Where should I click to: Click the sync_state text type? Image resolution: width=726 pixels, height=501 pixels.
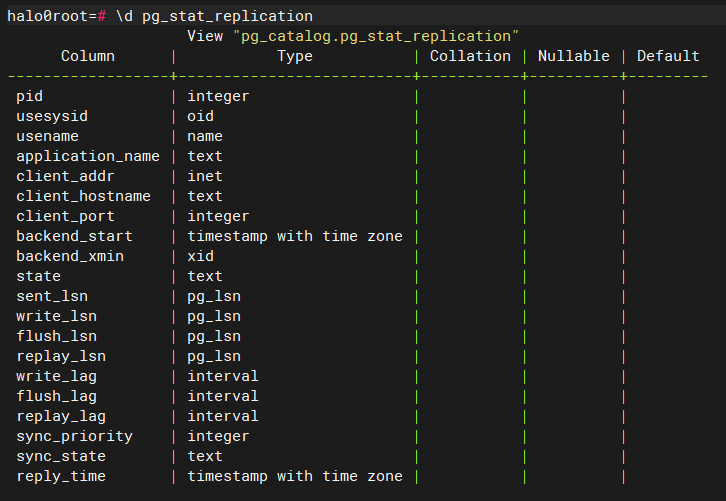[x=205, y=456]
